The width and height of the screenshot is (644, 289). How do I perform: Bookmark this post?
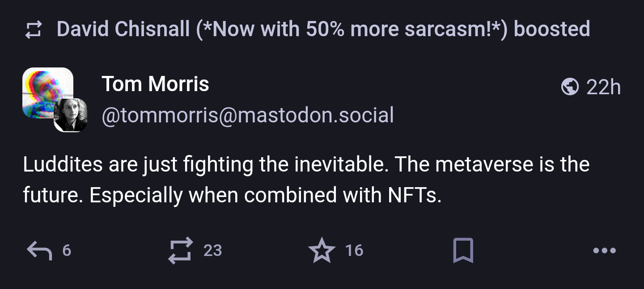463,251
